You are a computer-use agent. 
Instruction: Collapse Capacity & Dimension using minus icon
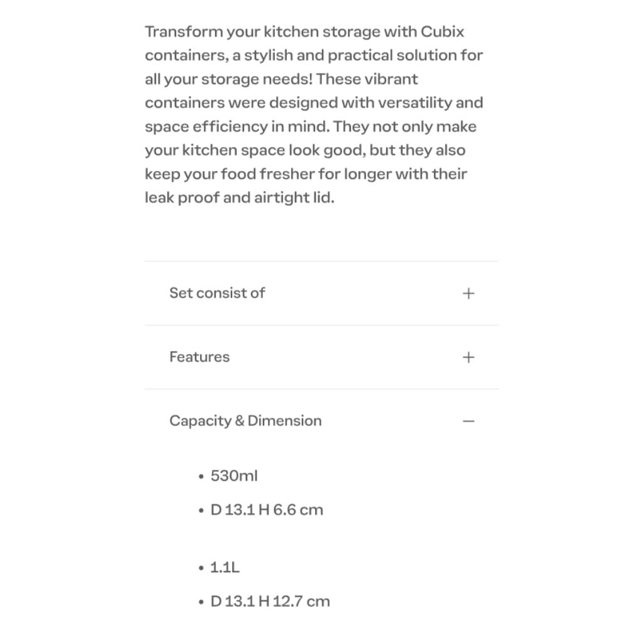pyautogui.click(x=468, y=421)
